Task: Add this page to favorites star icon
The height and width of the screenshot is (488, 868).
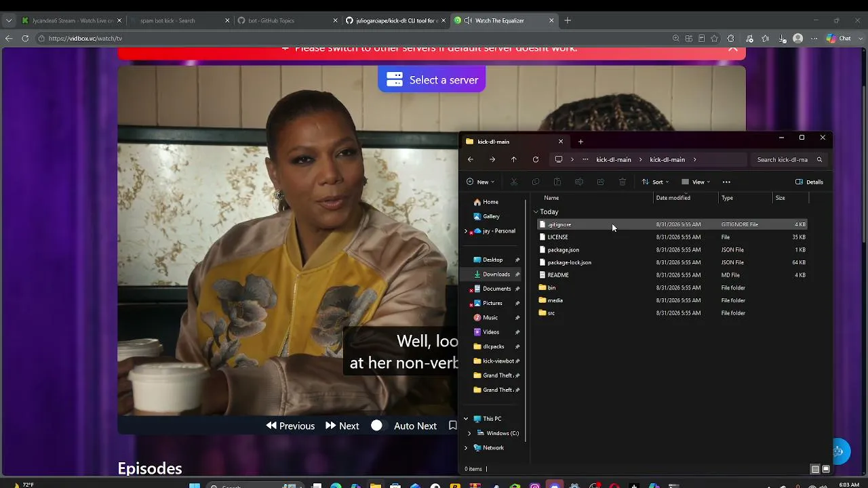Action: 714,39
